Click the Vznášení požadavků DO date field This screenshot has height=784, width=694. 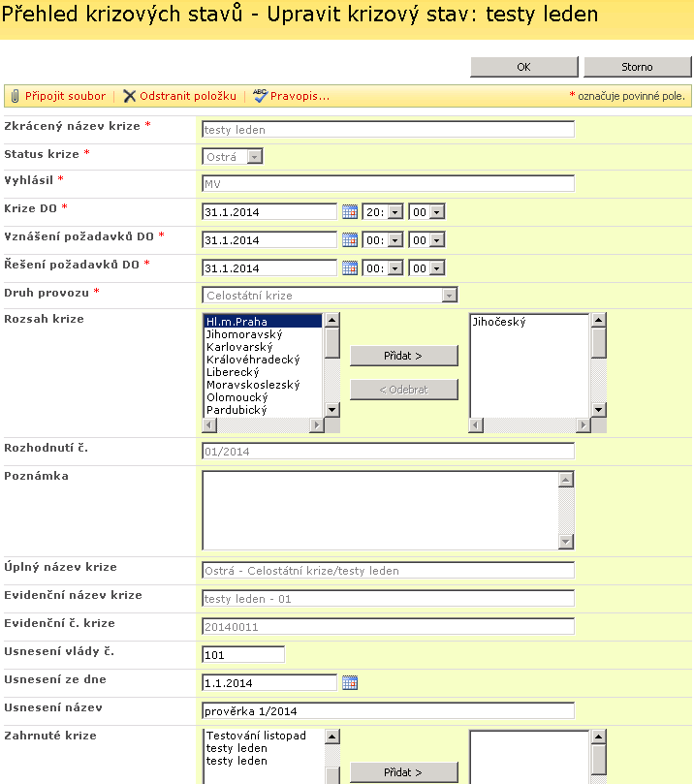click(x=269, y=240)
